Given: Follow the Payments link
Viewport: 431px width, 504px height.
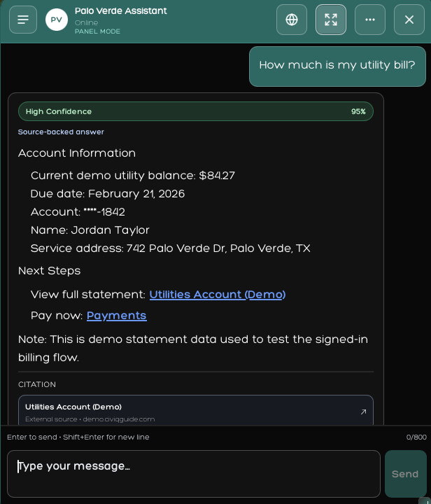Looking at the screenshot, I should [116, 316].
